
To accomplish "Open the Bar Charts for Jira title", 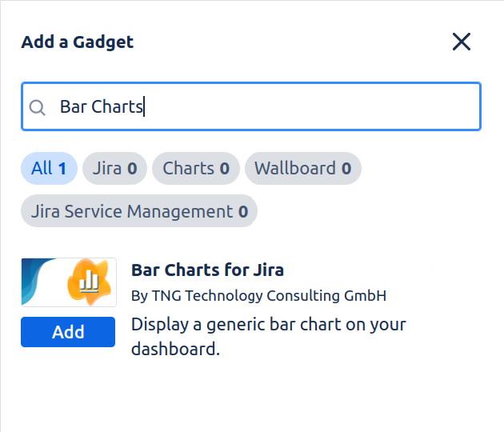I will (x=207, y=270).
